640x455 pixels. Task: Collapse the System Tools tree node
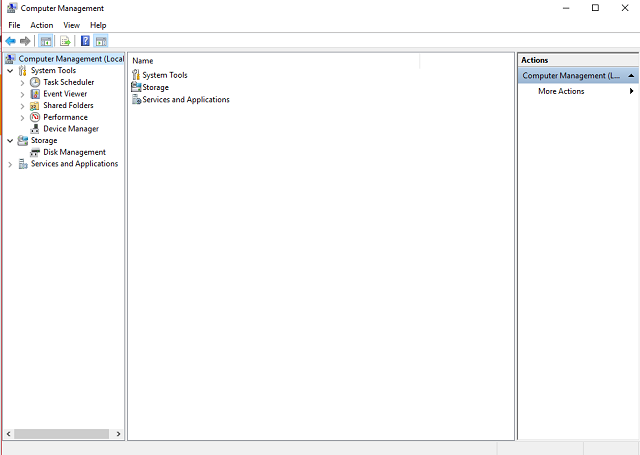tap(10, 71)
